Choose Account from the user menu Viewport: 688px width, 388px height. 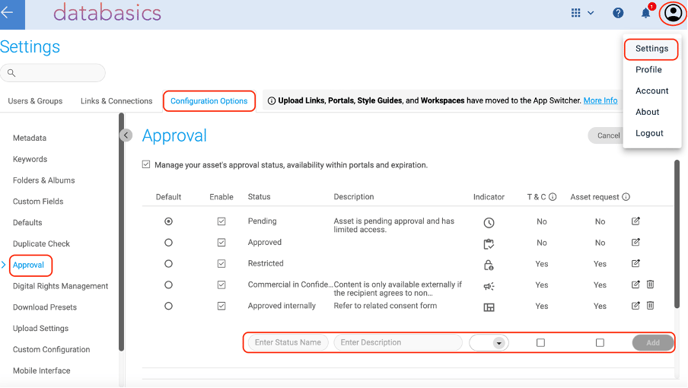(652, 91)
